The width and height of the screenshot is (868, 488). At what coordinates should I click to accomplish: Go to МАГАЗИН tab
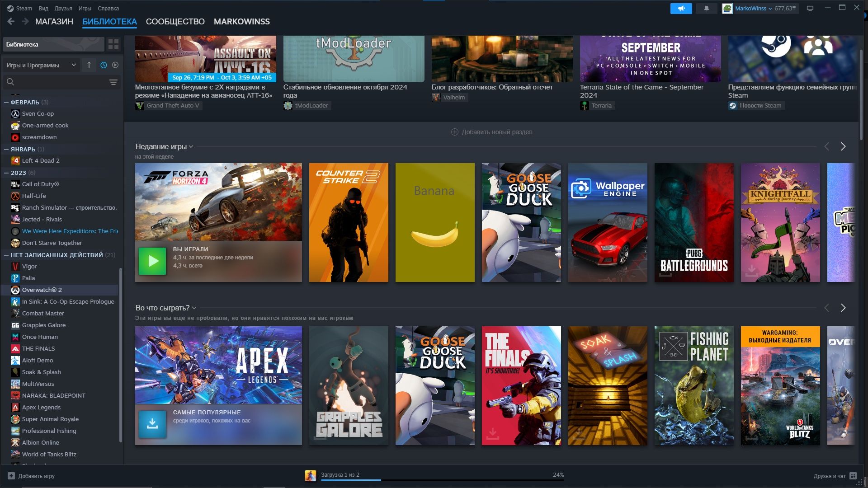point(54,22)
